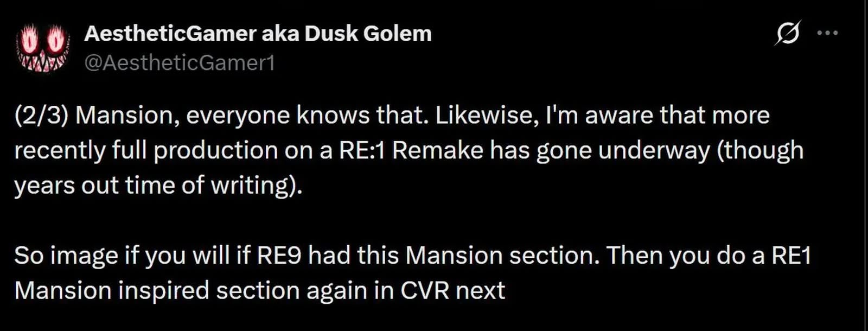Viewport: 868px width, 331px height.
Task: Click the phrase "everyone knows that"
Action: coord(303,116)
